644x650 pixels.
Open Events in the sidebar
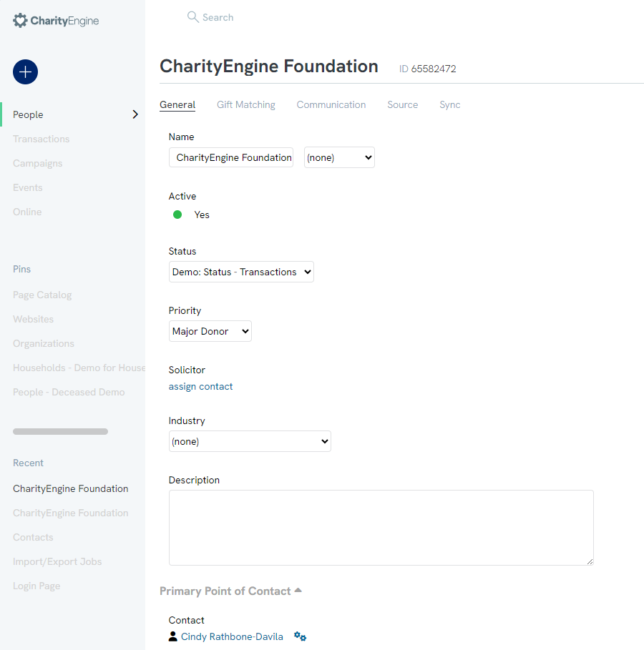(x=27, y=188)
